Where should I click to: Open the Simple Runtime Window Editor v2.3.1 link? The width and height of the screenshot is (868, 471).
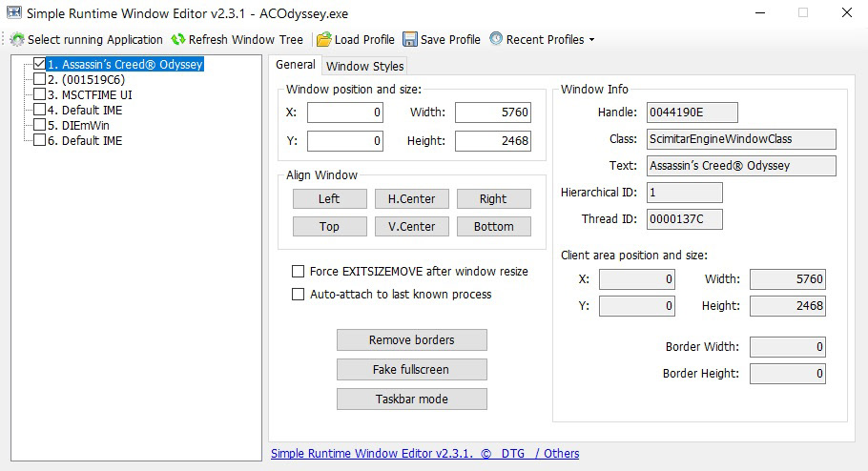coord(371,453)
